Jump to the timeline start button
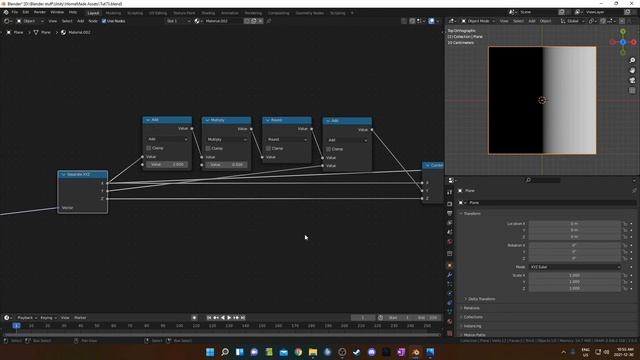Viewport: 640px width, 360px height. click(x=209, y=318)
